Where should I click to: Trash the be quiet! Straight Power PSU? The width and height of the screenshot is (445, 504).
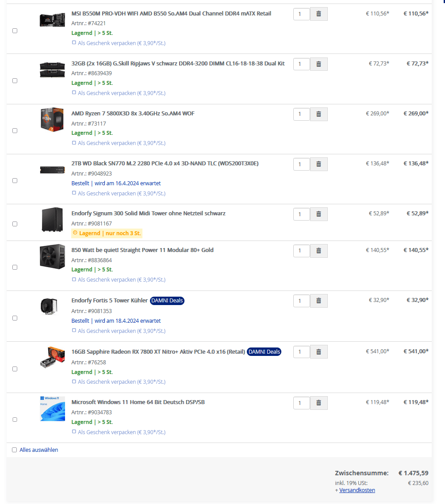click(318, 251)
